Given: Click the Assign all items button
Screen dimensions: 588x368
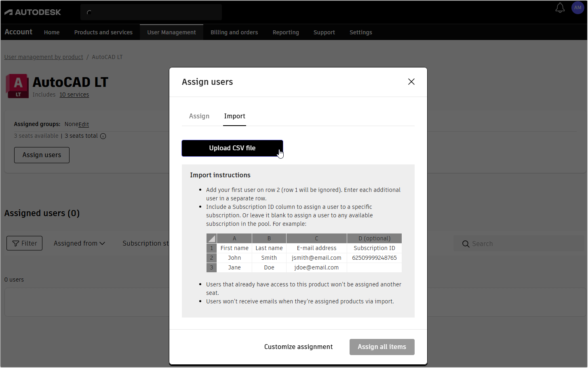Looking at the screenshot, I should (381, 347).
